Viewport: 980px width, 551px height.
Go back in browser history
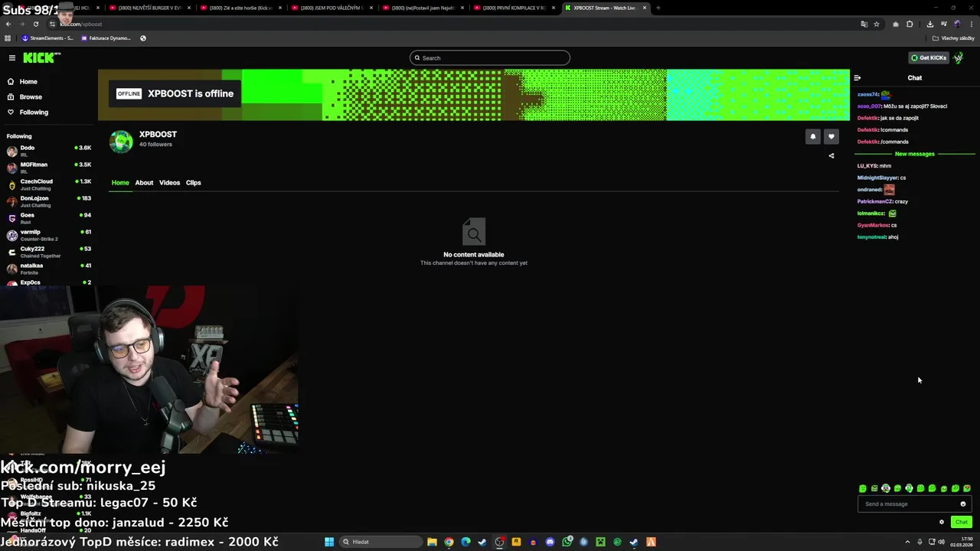point(8,24)
